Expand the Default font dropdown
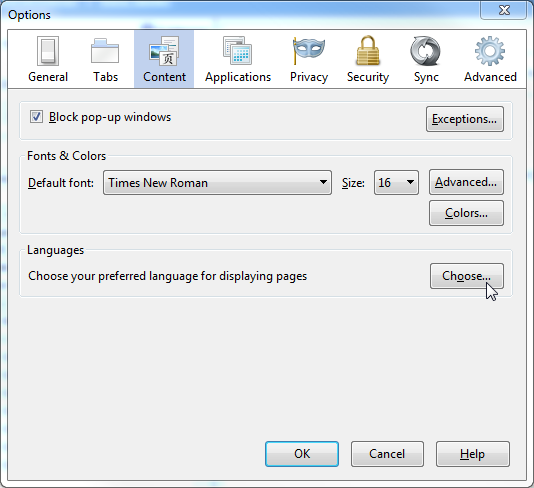 pyautogui.click(x=217, y=183)
